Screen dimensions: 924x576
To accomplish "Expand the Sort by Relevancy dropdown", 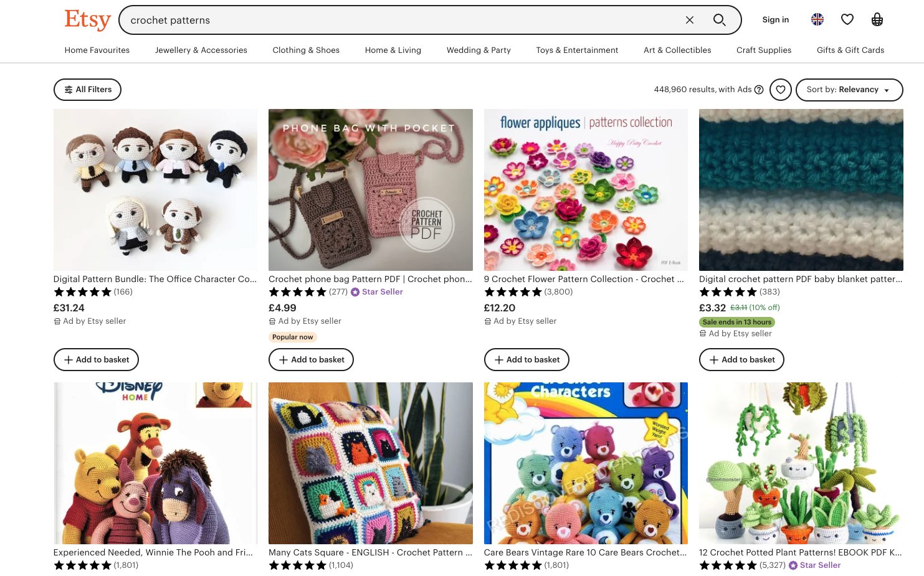I will coord(849,90).
